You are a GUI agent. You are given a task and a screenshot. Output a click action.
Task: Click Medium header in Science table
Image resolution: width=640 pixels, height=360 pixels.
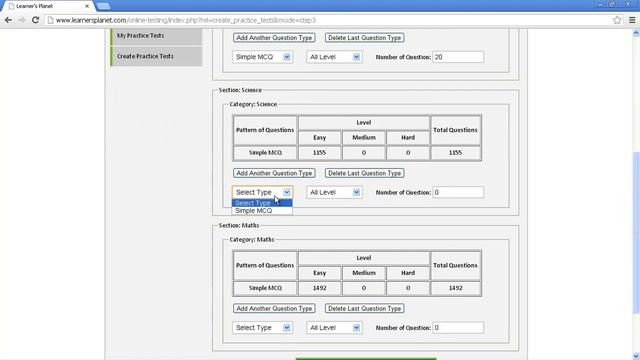(x=364, y=138)
